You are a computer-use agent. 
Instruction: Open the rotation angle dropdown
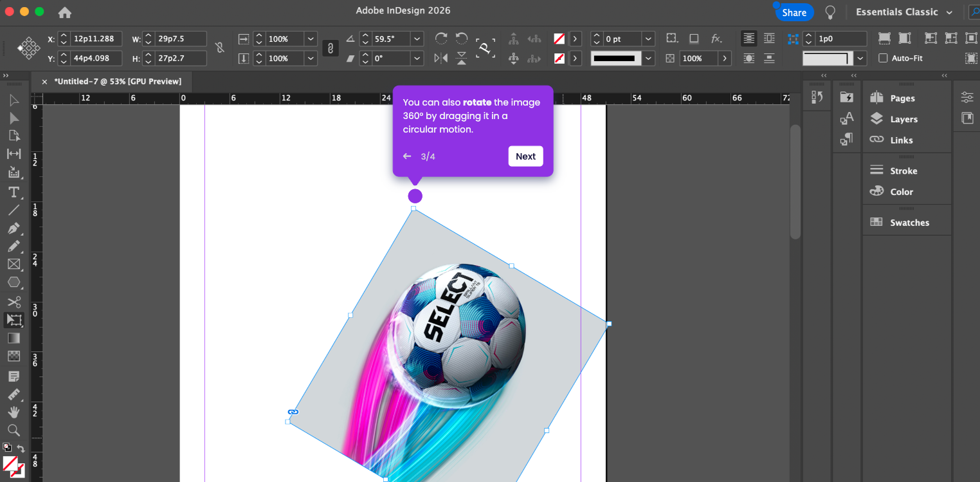[418, 39]
